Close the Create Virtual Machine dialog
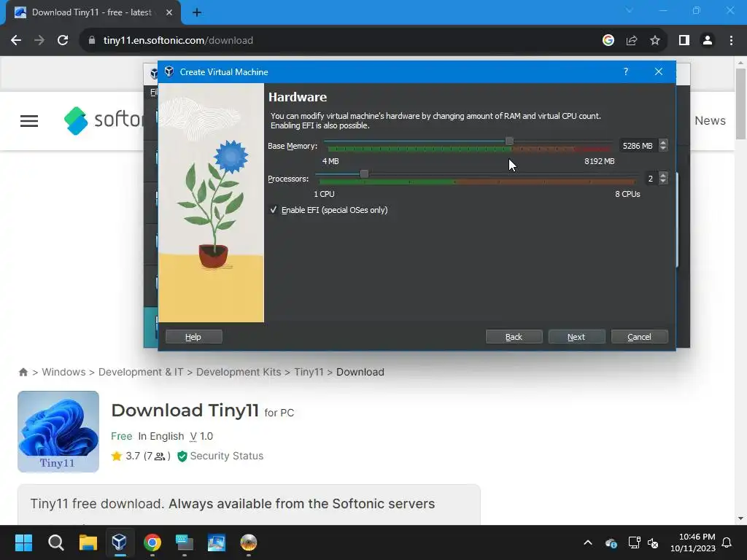This screenshot has height=560, width=747. coord(659,71)
